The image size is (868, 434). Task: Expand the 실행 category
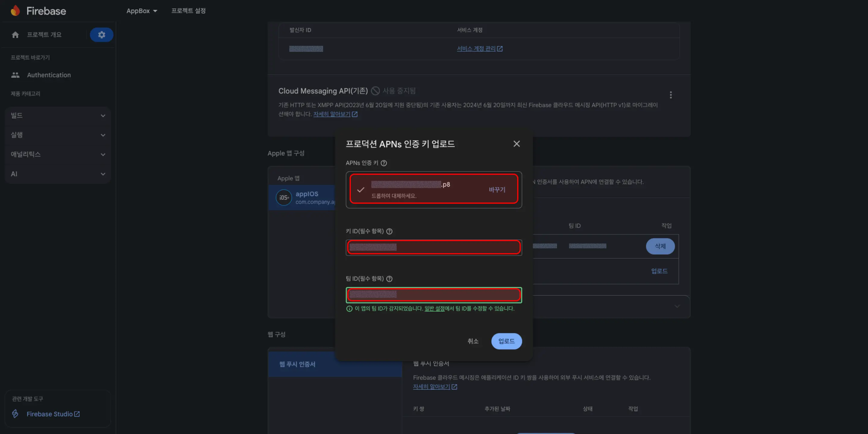58,135
